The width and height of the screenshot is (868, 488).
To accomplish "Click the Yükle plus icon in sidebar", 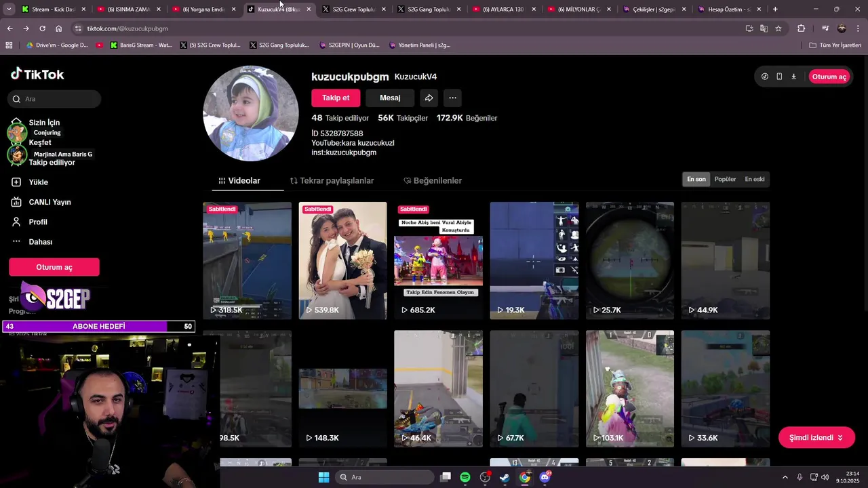I will click(16, 182).
